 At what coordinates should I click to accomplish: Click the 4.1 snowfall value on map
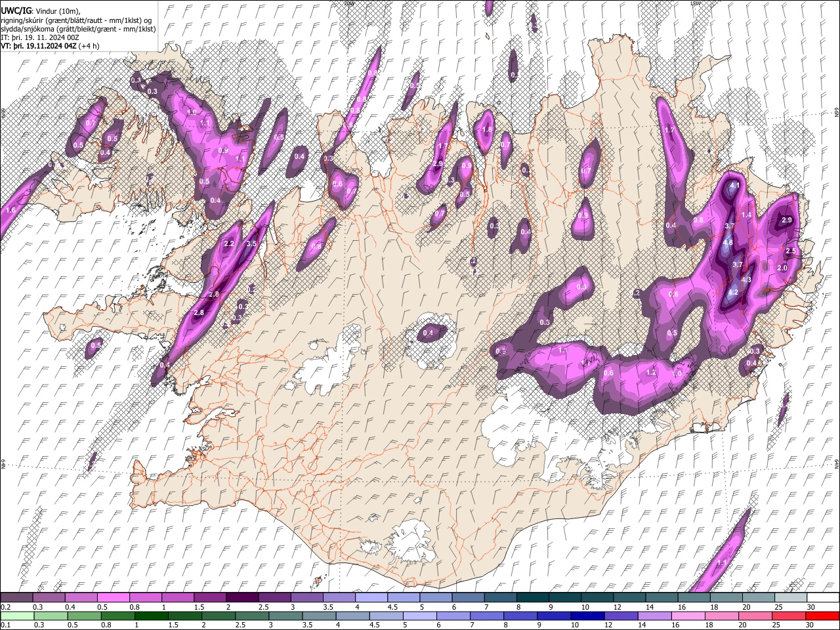click(x=735, y=186)
